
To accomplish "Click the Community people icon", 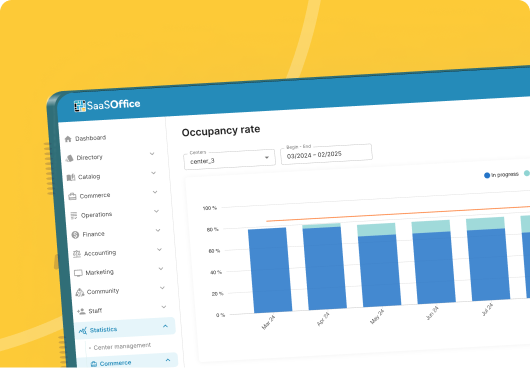I will (x=80, y=292).
